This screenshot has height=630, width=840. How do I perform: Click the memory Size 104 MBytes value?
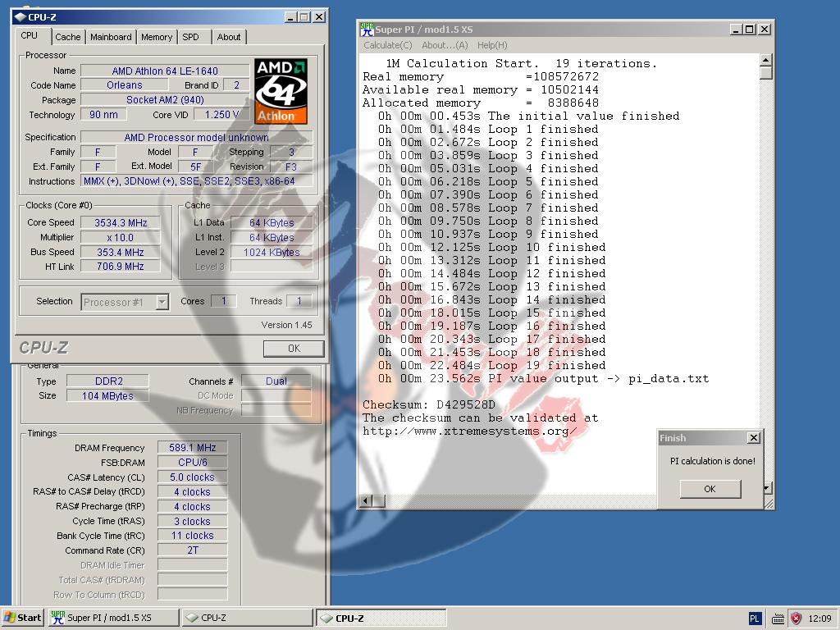pos(107,396)
